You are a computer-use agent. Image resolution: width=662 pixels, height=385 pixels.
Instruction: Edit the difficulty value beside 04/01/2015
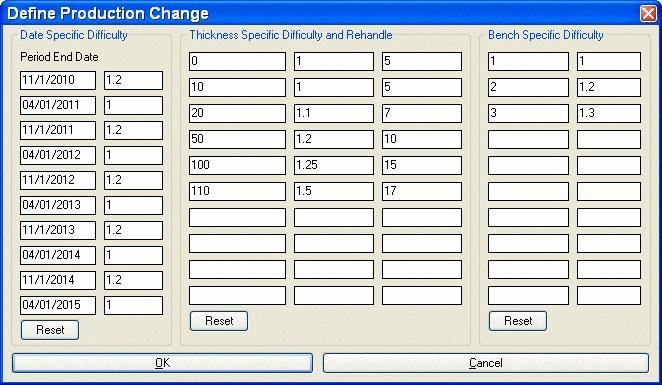133,305
